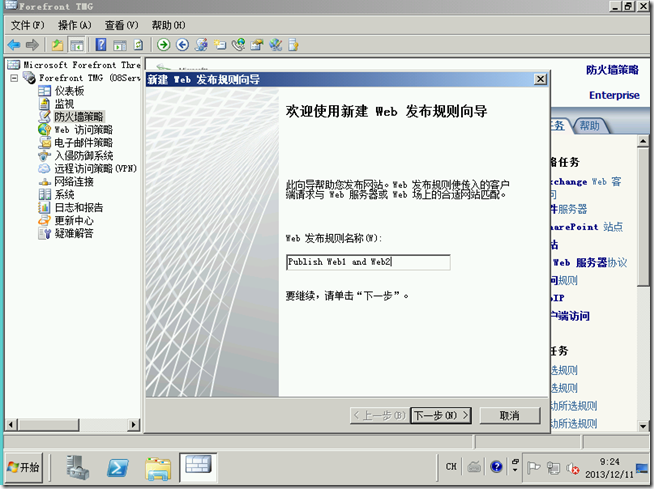Click task pane scroll up arrow
This screenshot has width=654, height=489.
pos(643,141)
